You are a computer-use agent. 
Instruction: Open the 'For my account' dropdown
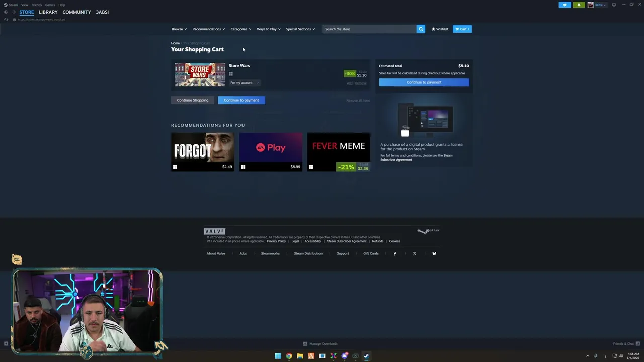[245, 83]
